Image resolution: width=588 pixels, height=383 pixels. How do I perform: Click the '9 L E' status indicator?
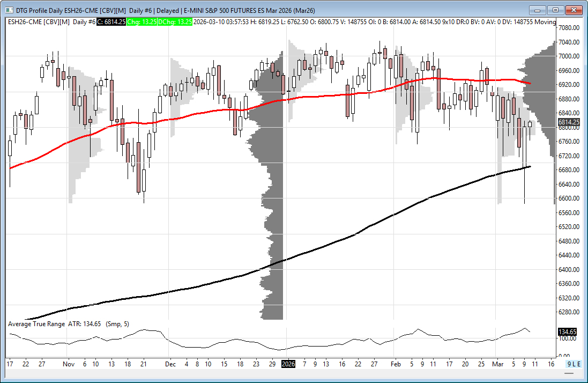[x=574, y=364]
